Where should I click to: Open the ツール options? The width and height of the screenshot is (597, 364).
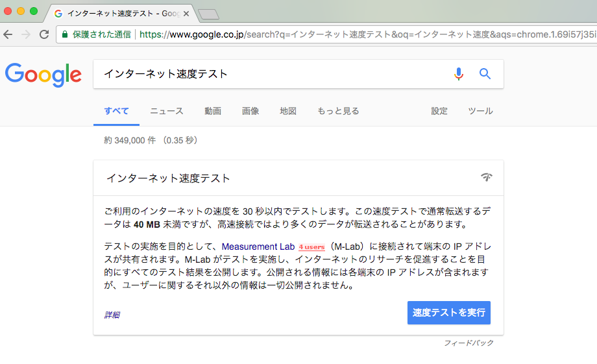480,111
